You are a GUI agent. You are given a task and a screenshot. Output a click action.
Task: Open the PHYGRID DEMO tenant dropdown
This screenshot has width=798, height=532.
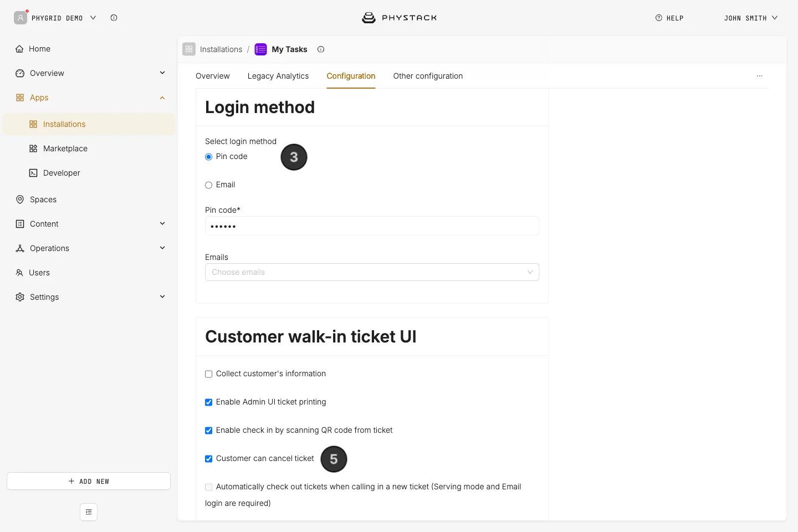pyautogui.click(x=93, y=18)
